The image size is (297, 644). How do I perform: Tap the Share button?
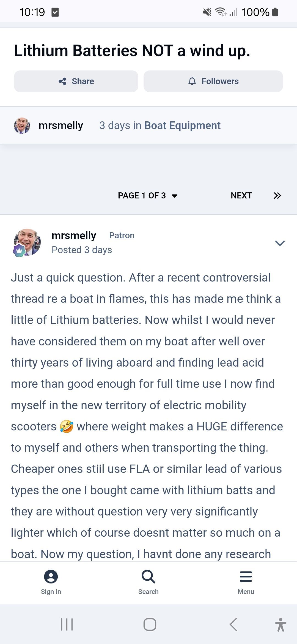[76, 81]
